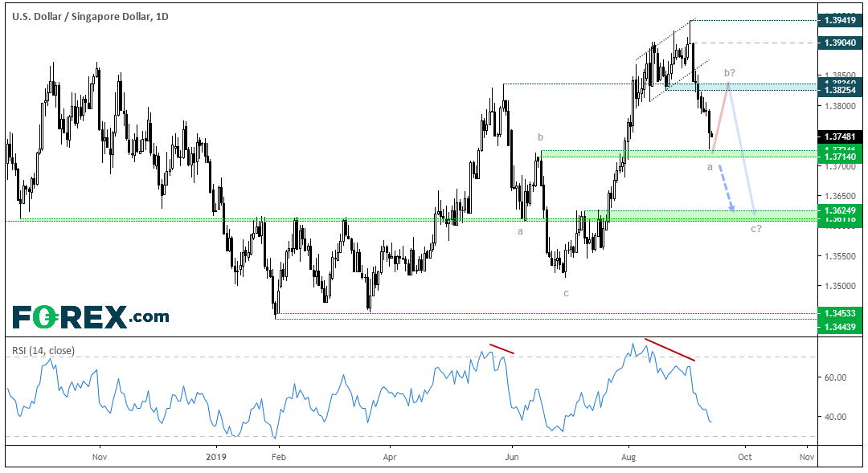Select the 1.34533 price label
The image size is (868, 473).
(x=840, y=313)
